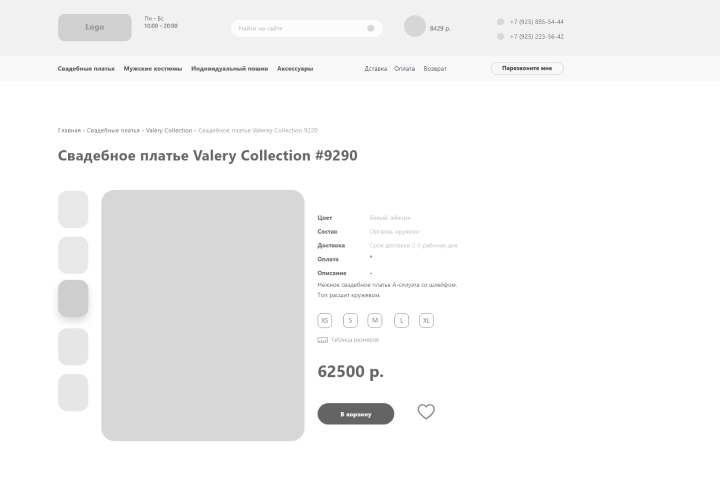The image size is (720, 480).
Task: Open the cart circle icon near 8429 р.
Action: (415, 26)
